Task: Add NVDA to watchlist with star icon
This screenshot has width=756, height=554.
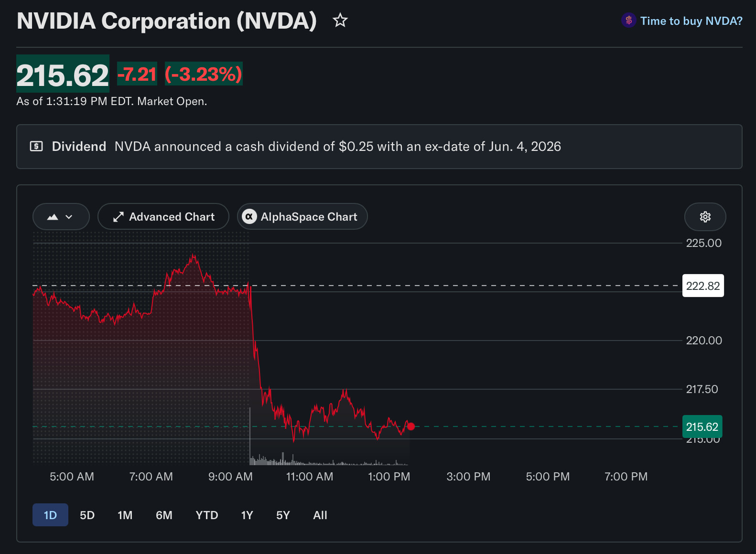Action: 340,21
